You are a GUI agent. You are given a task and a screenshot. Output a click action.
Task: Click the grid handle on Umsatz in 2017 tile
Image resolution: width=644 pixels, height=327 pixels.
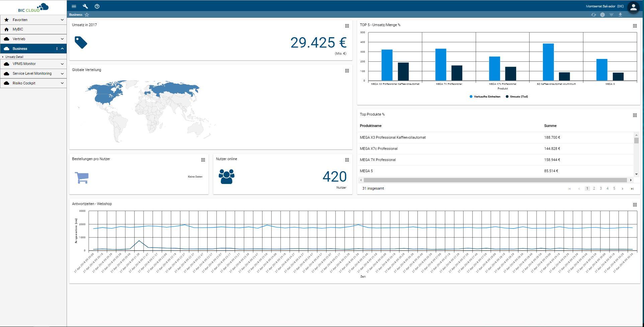(347, 25)
